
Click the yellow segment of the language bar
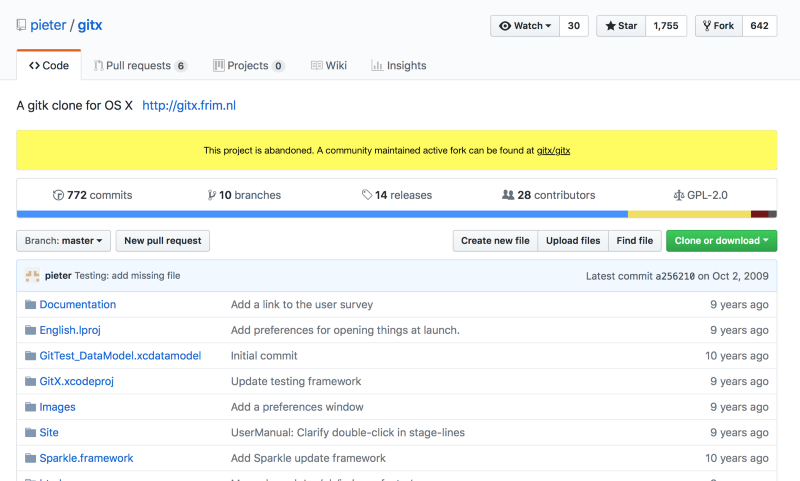click(689, 214)
